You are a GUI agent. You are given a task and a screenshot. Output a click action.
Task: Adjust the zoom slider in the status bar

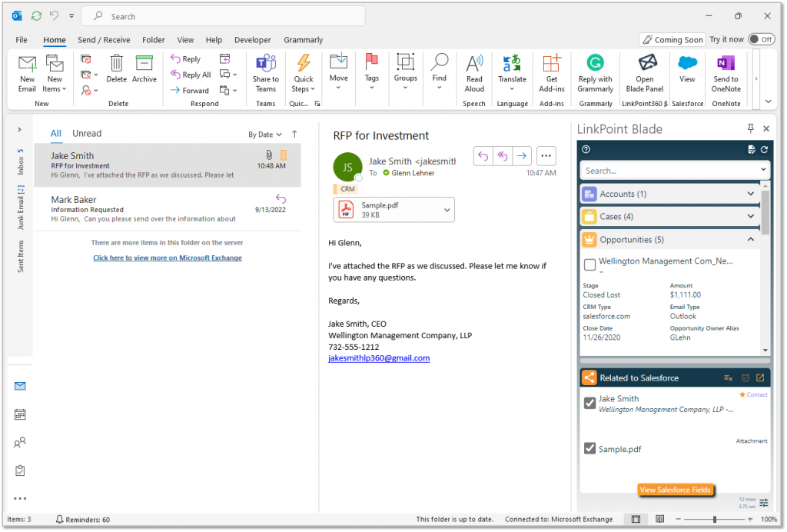tap(715, 519)
